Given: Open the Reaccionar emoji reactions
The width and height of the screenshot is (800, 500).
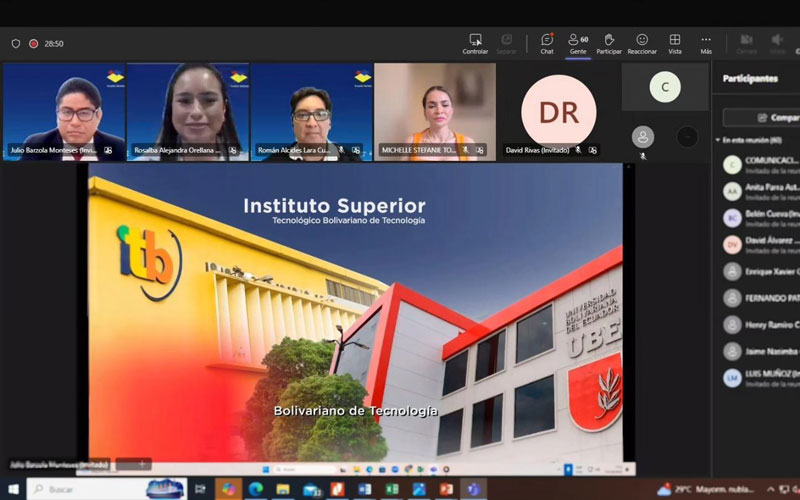Looking at the screenshot, I should pos(642,42).
